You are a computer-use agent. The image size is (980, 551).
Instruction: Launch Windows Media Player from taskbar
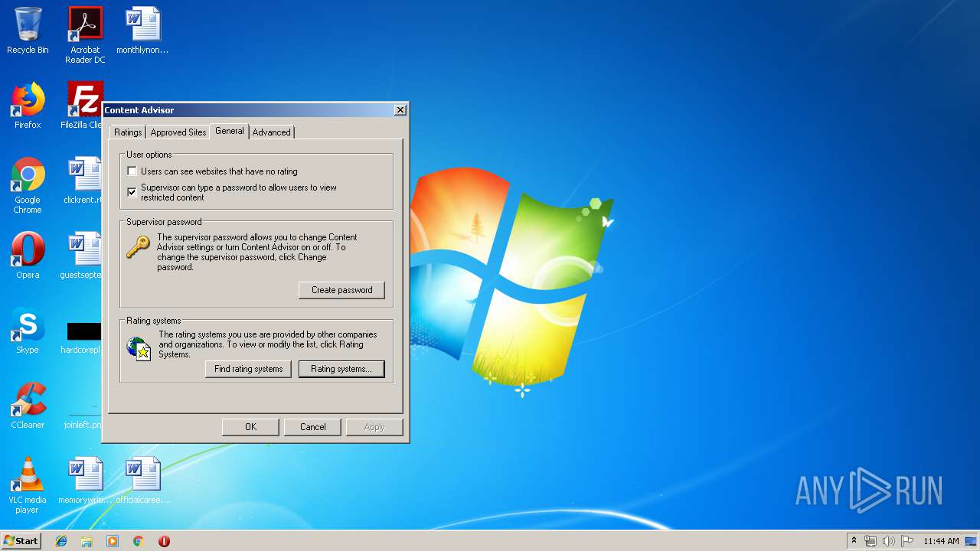click(113, 541)
